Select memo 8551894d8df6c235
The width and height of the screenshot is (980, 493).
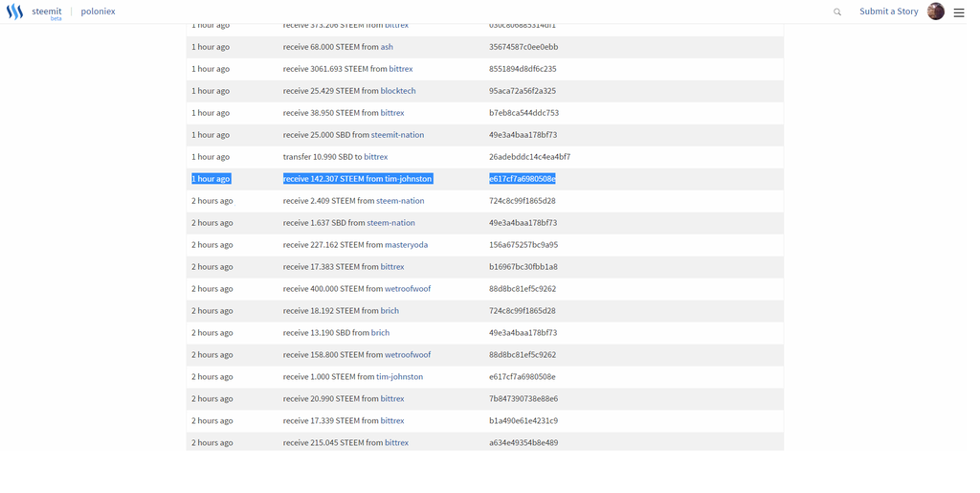click(x=523, y=69)
